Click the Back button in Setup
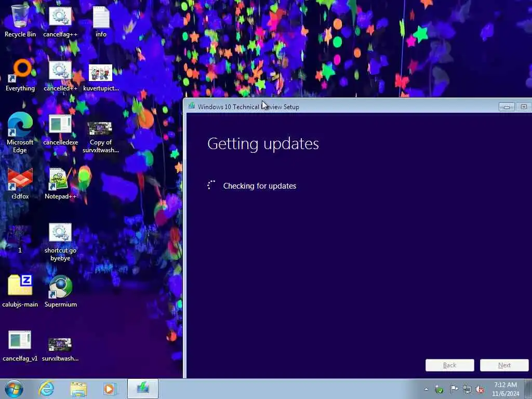Screen dimensions: 532x399 449,365
